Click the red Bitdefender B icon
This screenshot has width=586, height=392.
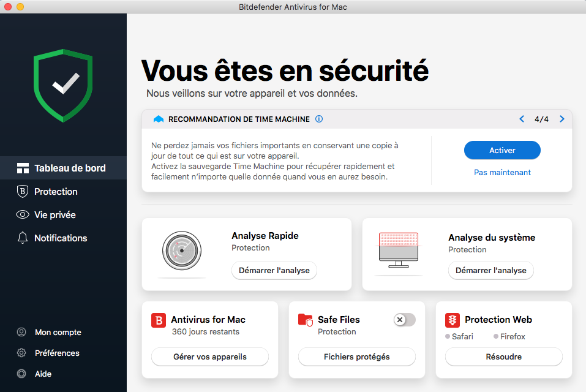click(159, 320)
